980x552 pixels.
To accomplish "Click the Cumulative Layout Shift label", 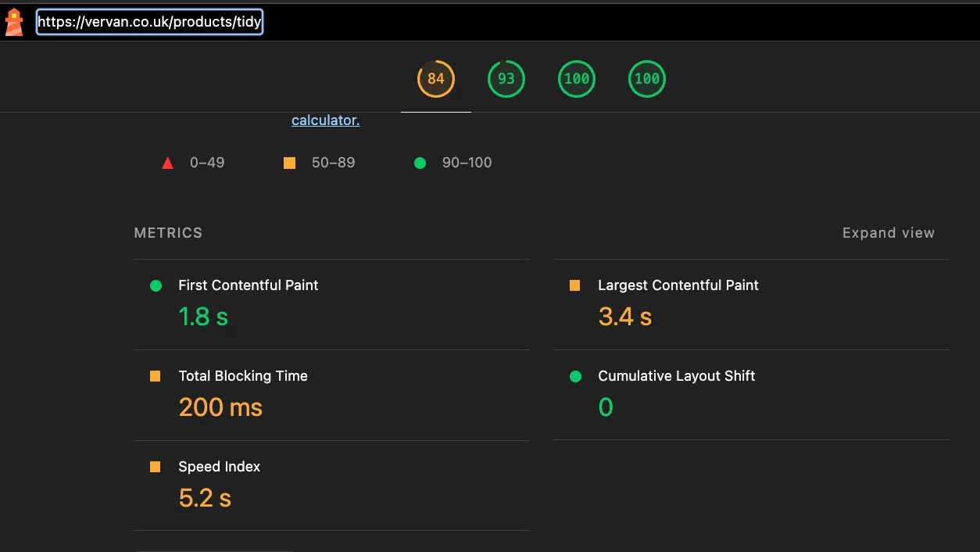I will coord(677,376).
